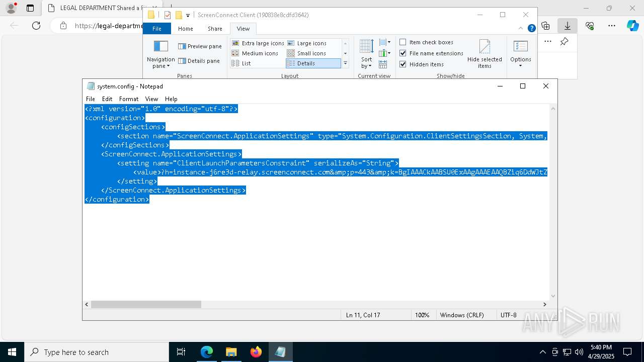Viewport: 644px width, 362px height.
Task: Open File Explorer from the taskbar
Action: pos(231,352)
